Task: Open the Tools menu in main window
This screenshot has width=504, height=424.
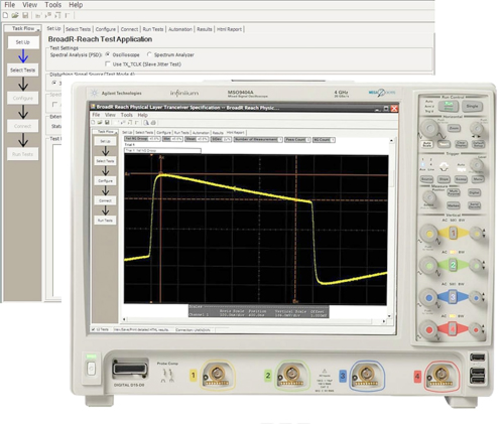Action: coord(53,5)
